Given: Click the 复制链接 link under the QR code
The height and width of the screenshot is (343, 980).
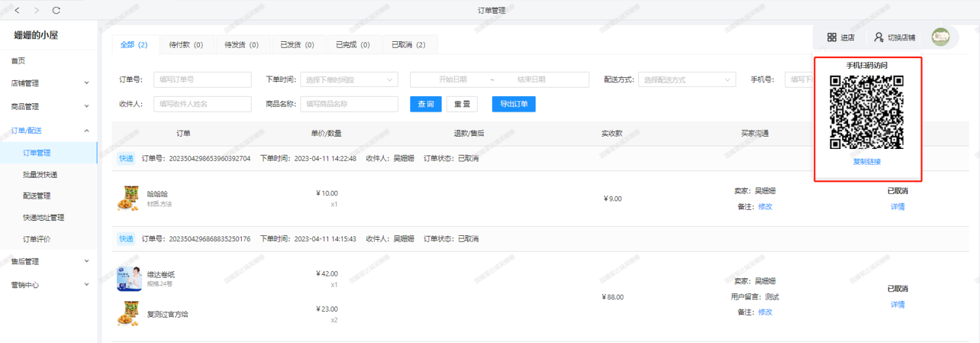Looking at the screenshot, I should [x=867, y=161].
